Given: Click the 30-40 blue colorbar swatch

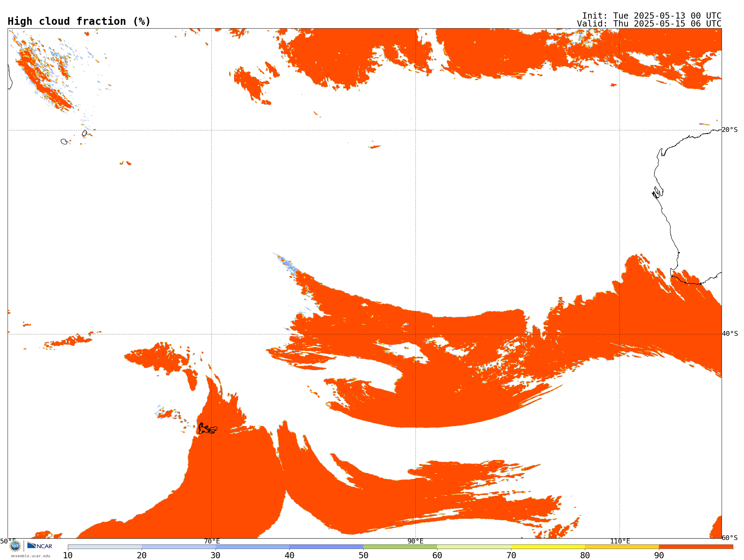Looking at the screenshot, I should pyautogui.click(x=252, y=547).
